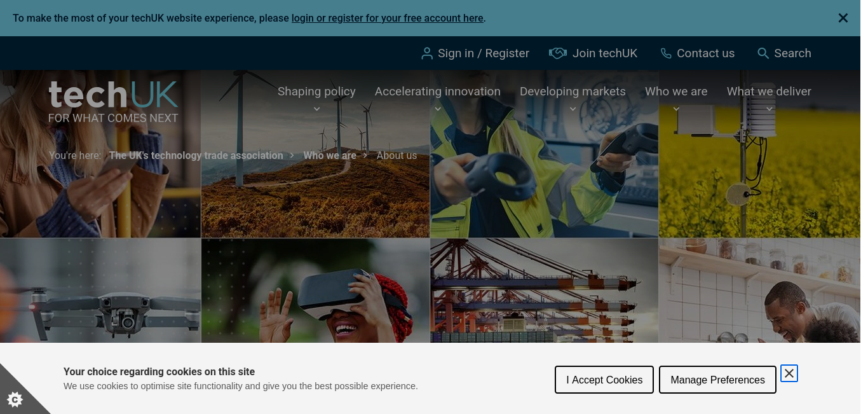Open search via the magnifying glass icon
868x414 pixels.
763,53
